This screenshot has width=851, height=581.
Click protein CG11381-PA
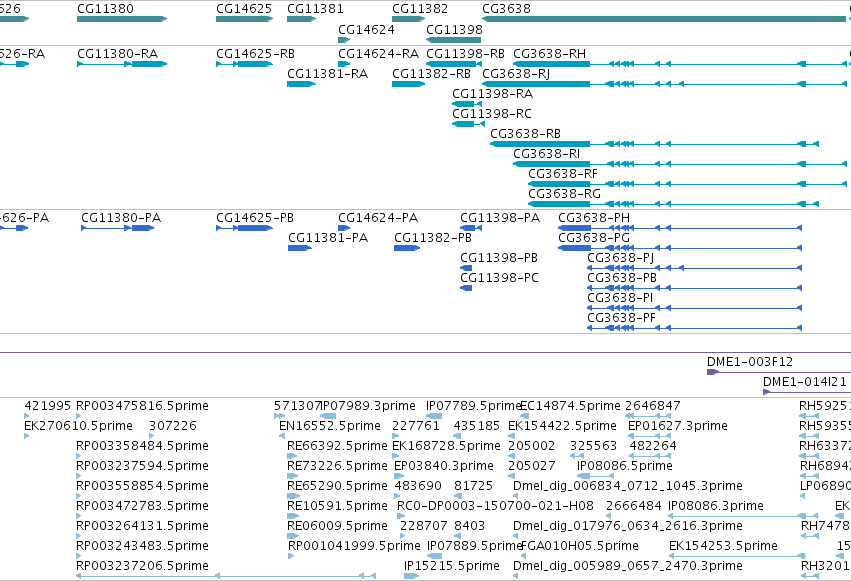[300, 248]
